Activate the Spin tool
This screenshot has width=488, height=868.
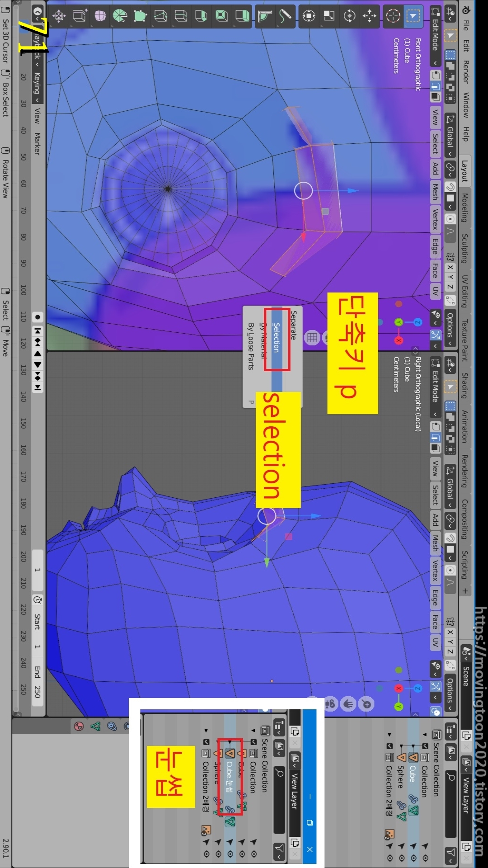pyautogui.click(x=120, y=17)
